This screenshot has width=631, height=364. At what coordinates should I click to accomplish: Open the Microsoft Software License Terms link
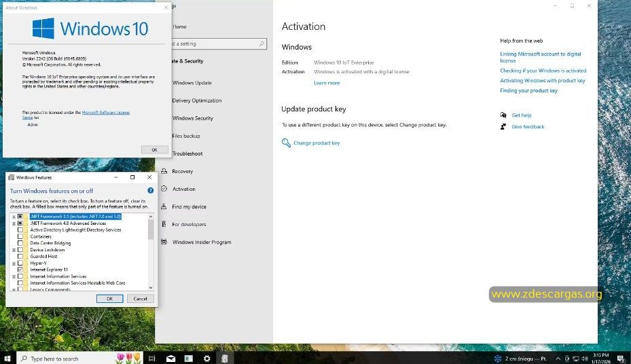pos(106,113)
